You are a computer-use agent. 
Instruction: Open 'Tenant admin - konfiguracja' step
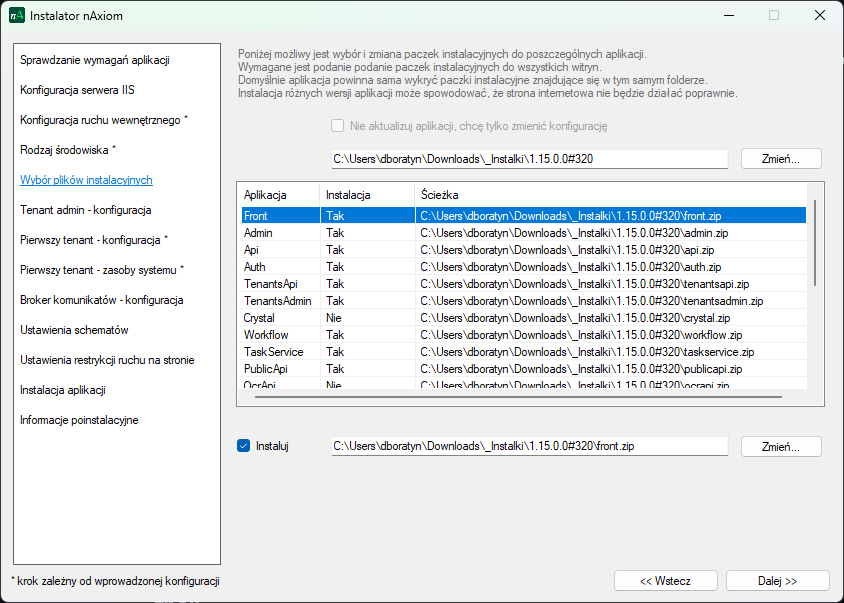[85, 210]
